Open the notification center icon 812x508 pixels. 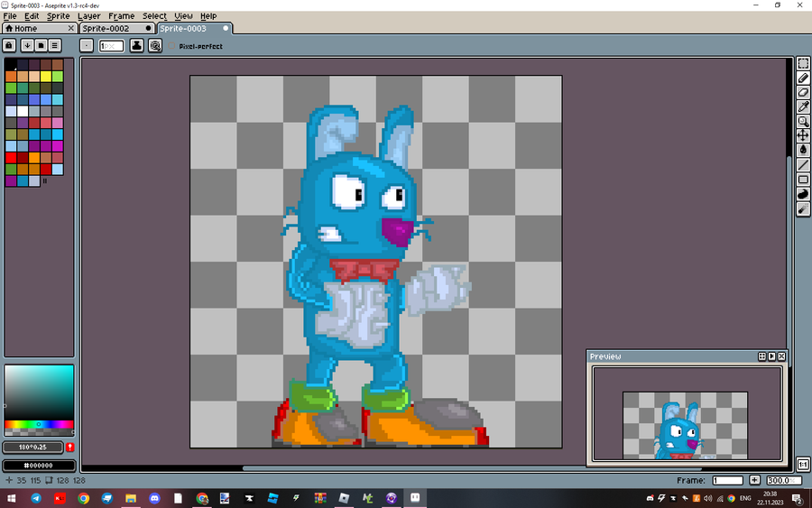tap(798, 498)
